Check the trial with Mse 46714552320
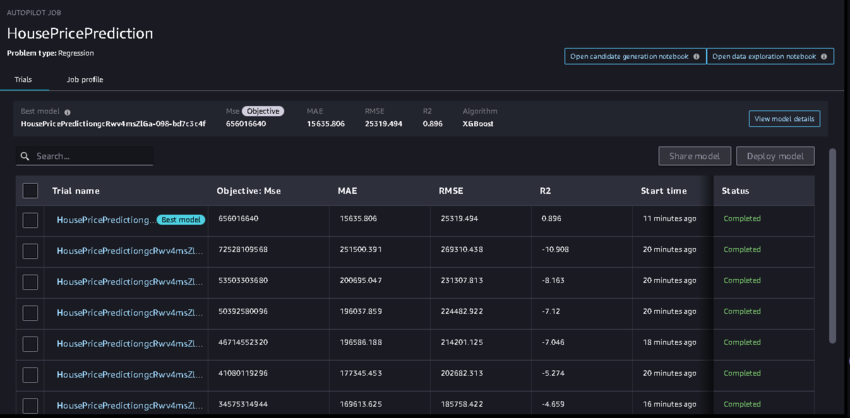 (30, 344)
